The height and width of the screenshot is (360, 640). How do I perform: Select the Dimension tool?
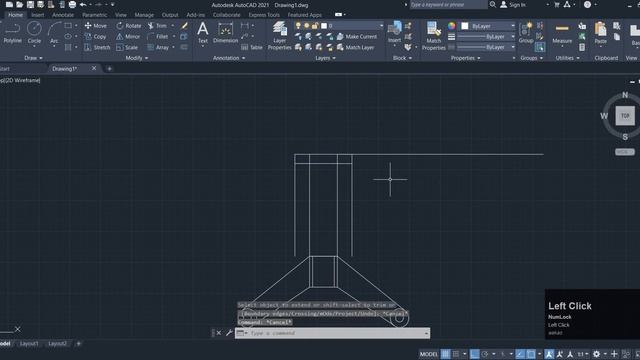pyautogui.click(x=225, y=33)
